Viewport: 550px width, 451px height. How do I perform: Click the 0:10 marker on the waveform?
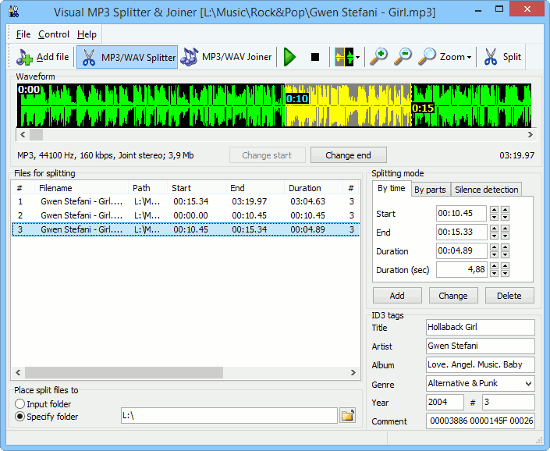tap(297, 99)
